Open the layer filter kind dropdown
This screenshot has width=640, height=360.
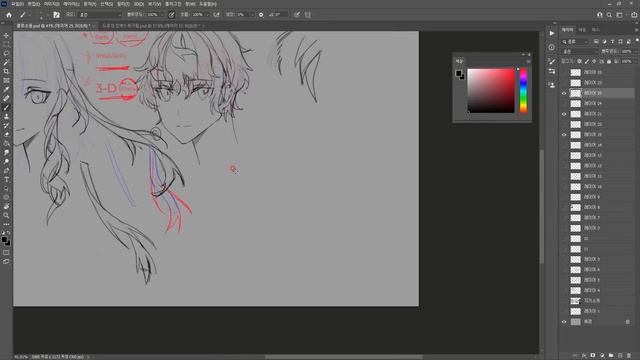click(x=575, y=42)
